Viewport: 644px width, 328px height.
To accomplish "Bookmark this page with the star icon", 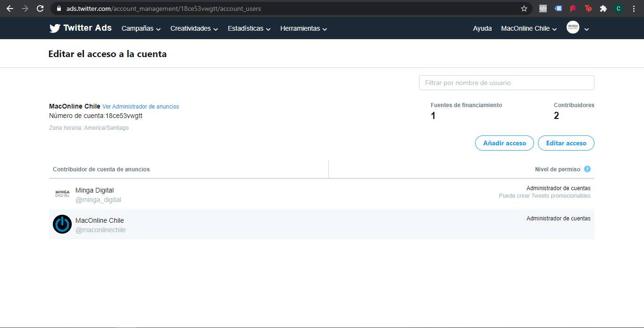I will pyautogui.click(x=524, y=8).
